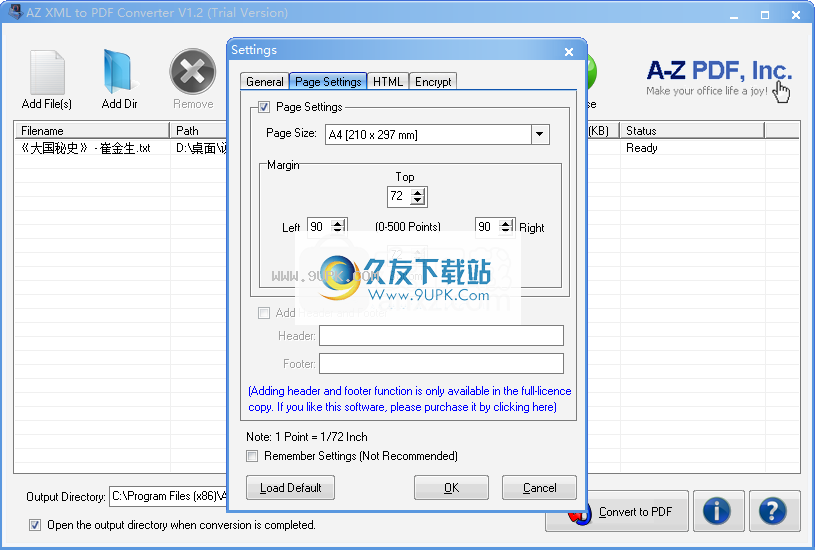Open the info button in main window
The width and height of the screenshot is (817, 557).
click(718, 511)
